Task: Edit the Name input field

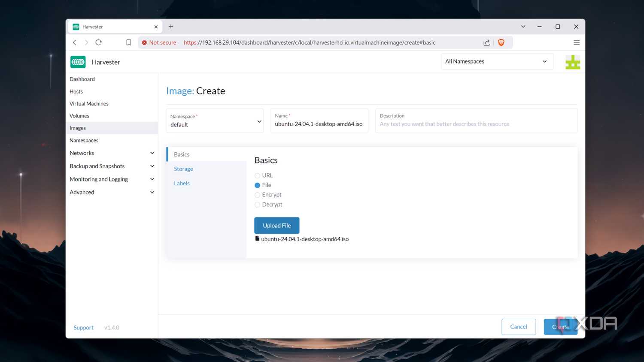Action: click(319, 121)
